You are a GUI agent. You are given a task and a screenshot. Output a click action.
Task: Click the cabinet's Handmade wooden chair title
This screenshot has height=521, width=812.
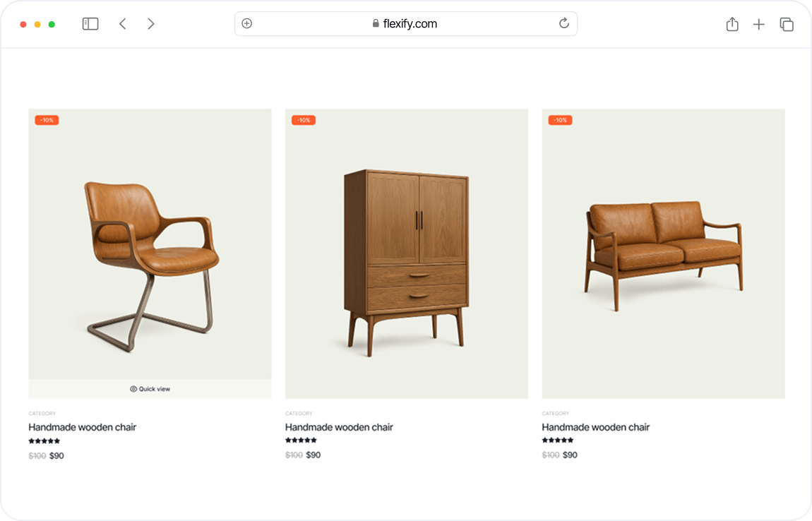(339, 427)
